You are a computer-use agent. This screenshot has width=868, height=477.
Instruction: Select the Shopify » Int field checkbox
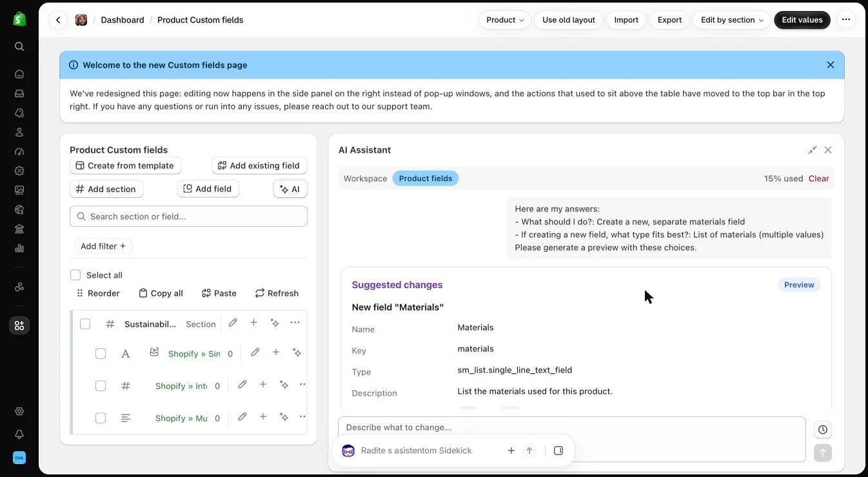click(x=101, y=386)
